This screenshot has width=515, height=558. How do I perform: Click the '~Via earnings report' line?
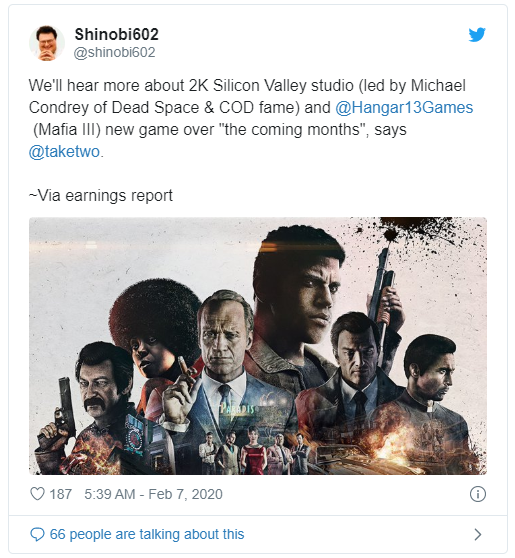(101, 195)
